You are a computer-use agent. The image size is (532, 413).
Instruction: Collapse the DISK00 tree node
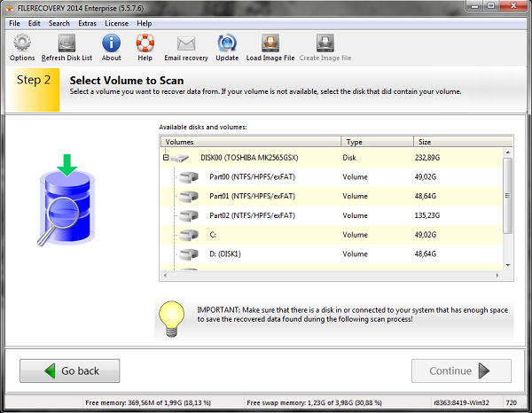pyautogui.click(x=166, y=158)
